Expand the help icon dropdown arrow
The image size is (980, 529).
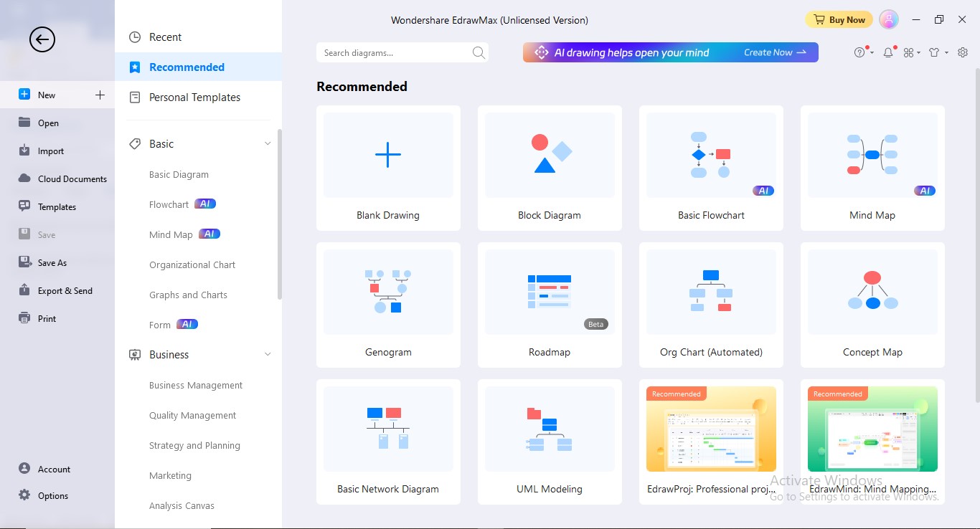click(871, 53)
